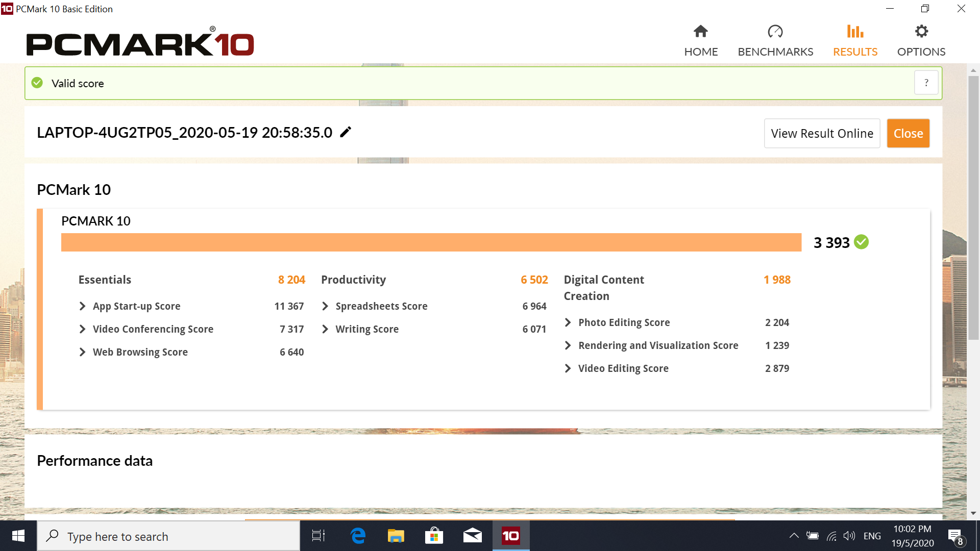Open the notification action center

coord(956,536)
